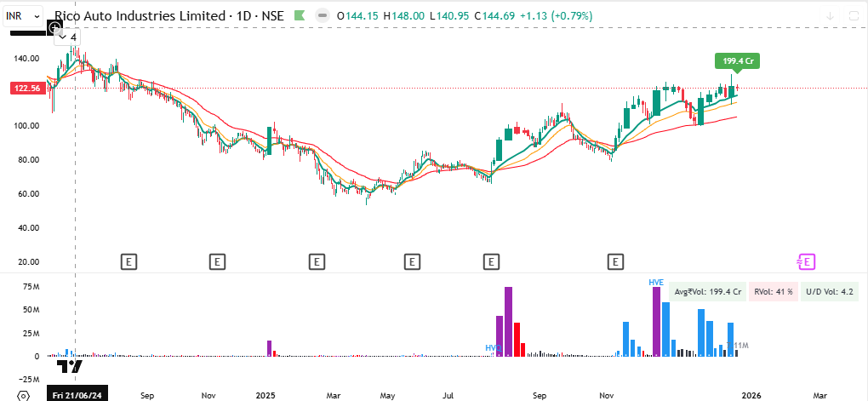
Task: Collapse the indicators legend chevron labeled 4
Action: 68,37
